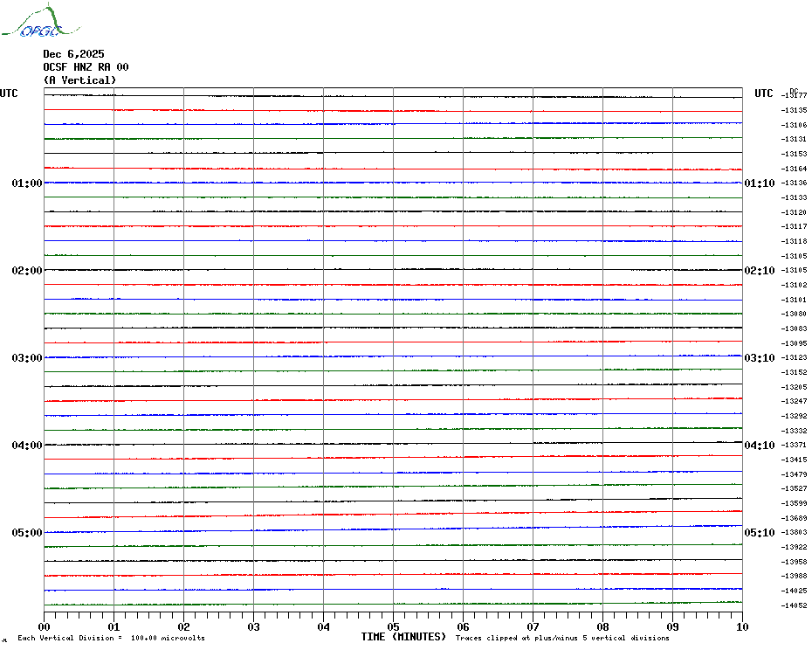Select DC value -13247
This screenshot has height=650, width=812.
pyautogui.click(x=795, y=402)
